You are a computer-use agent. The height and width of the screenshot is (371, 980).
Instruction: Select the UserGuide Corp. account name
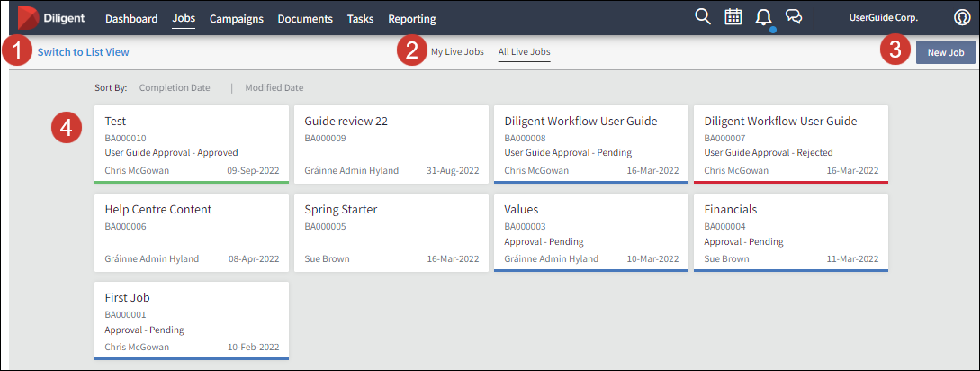pyautogui.click(x=883, y=18)
